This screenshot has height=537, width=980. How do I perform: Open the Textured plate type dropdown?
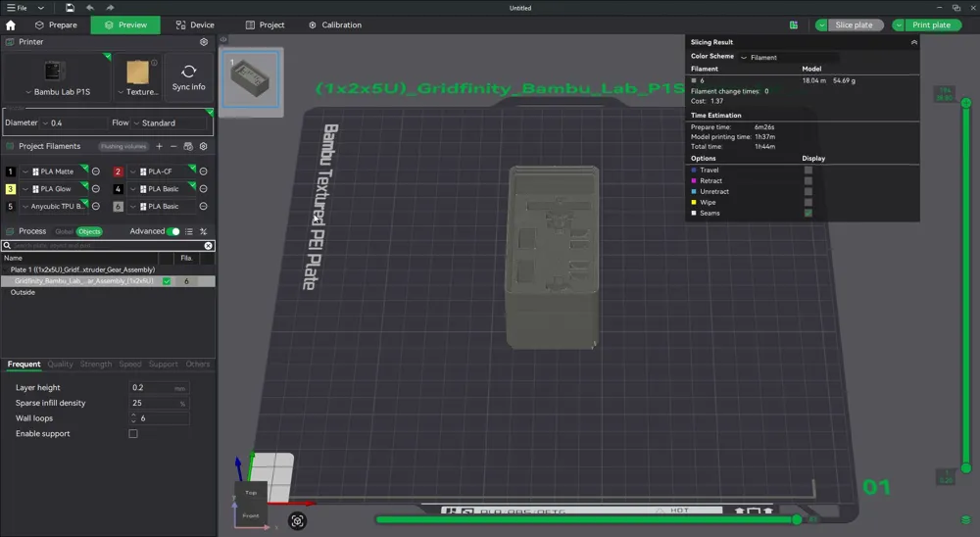138,92
